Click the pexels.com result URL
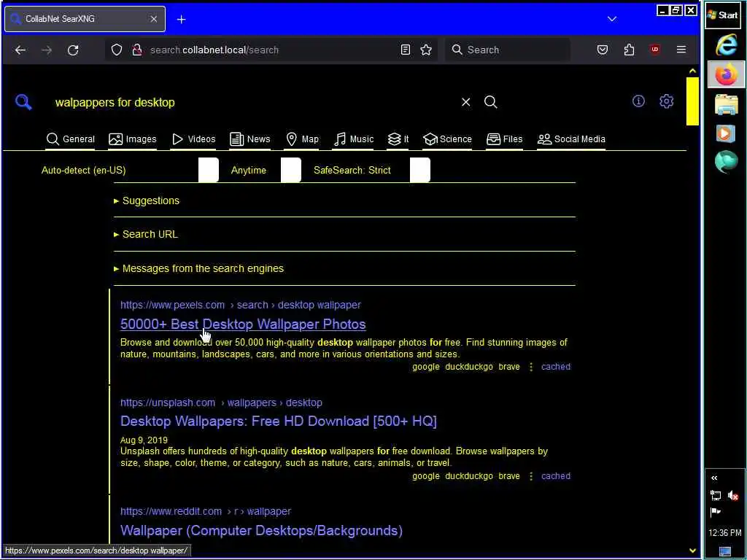747x560 pixels. coord(241,305)
